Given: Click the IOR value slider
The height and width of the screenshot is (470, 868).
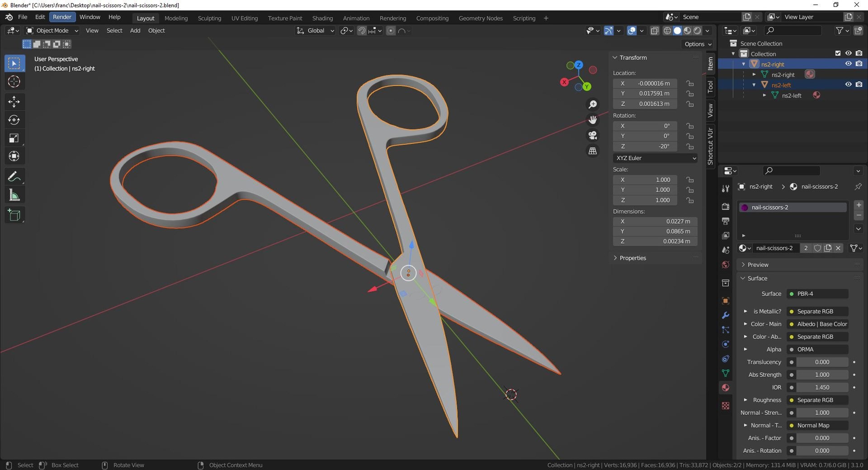Looking at the screenshot, I should [x=822, y=387].
